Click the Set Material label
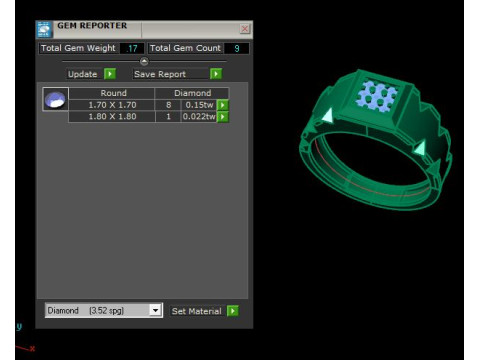Viewport: 480px width, 360px height. (196, 311)
